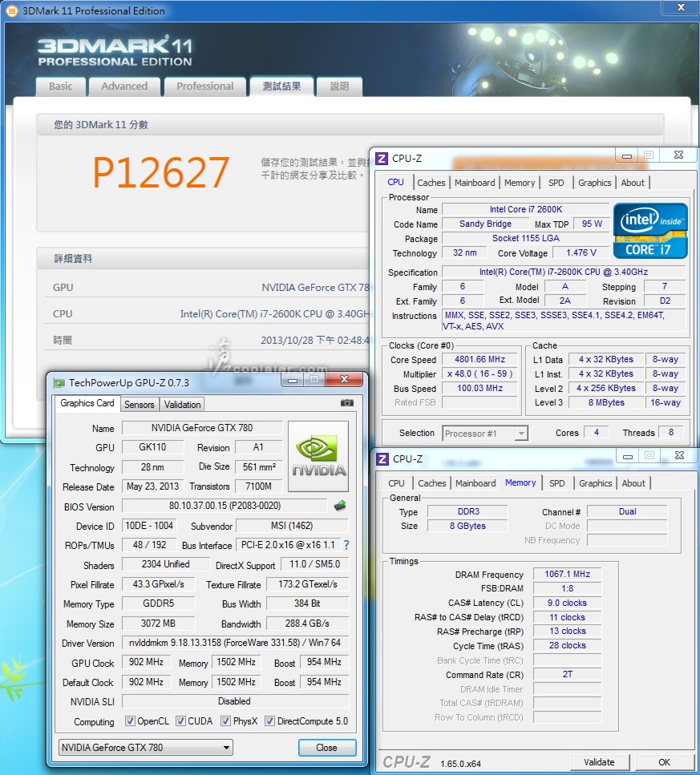Open the GPU-Z Validation tab
Screen dimensions: 700x775
click(182, 404)
